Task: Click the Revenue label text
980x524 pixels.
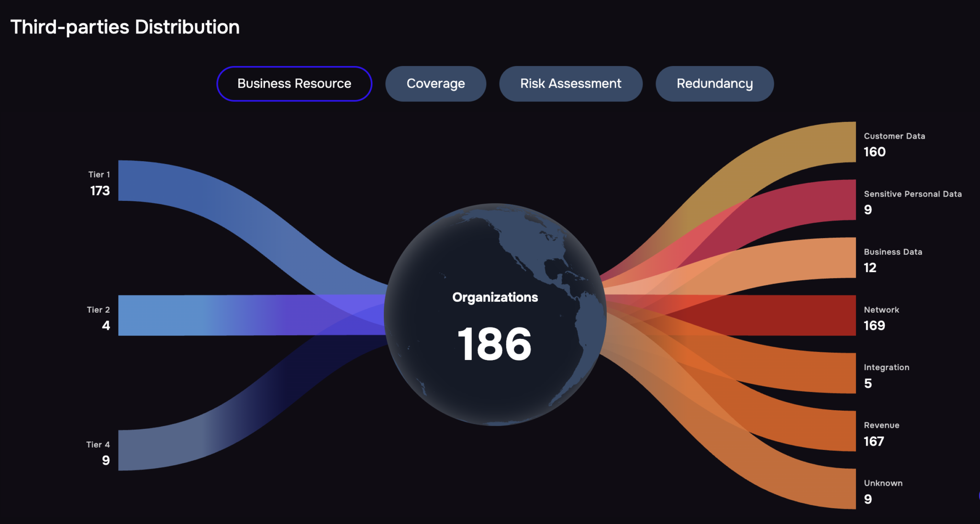Action: [881, 426]
